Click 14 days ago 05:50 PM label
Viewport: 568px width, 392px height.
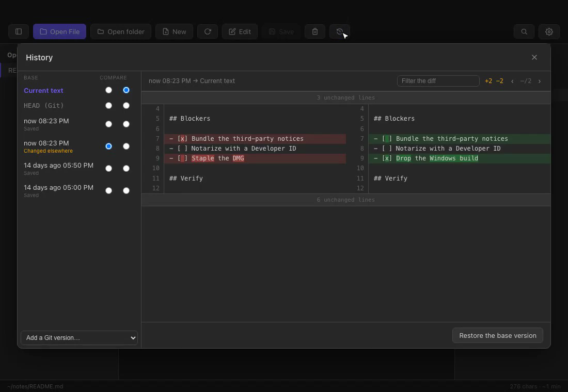click(58, 166)
